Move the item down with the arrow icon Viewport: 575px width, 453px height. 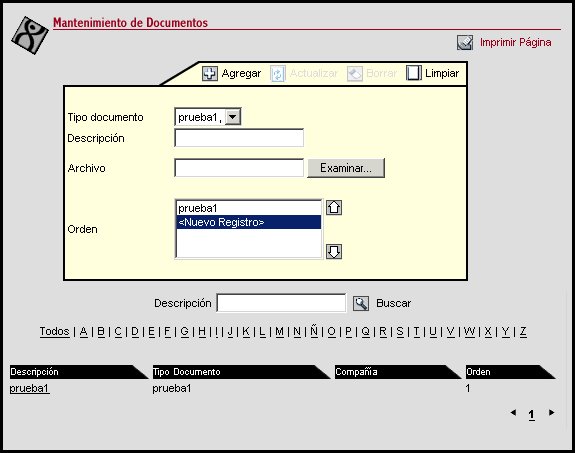coord(334,252)
